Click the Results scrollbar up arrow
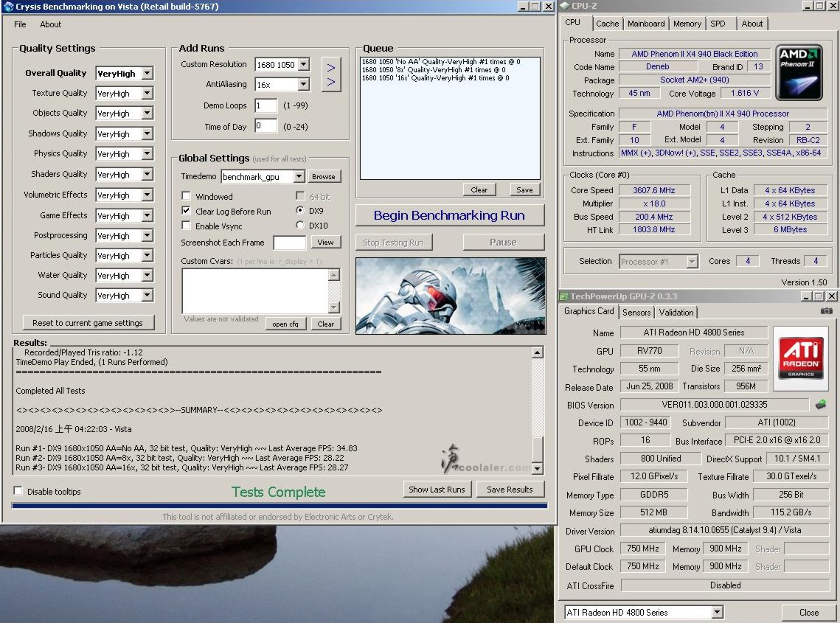Image resolution: width=840 pixels, height=623 pixels. pos(538,352)
